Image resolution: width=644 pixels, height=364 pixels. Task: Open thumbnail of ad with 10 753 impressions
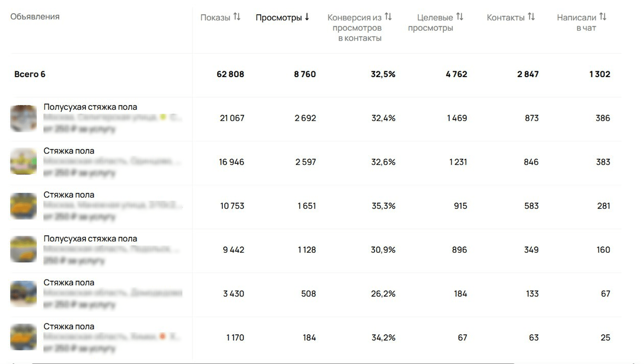(23, 206)
